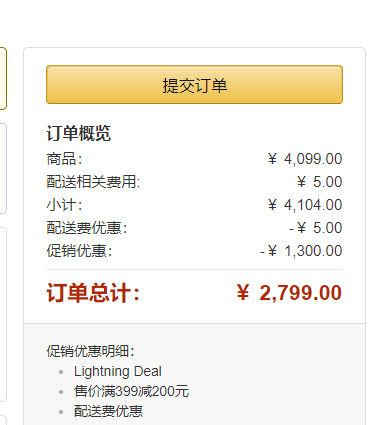The width and height of the screenshot is (381, 425).
Task: Select the 订单概览 heading
Action: point(79,133)
